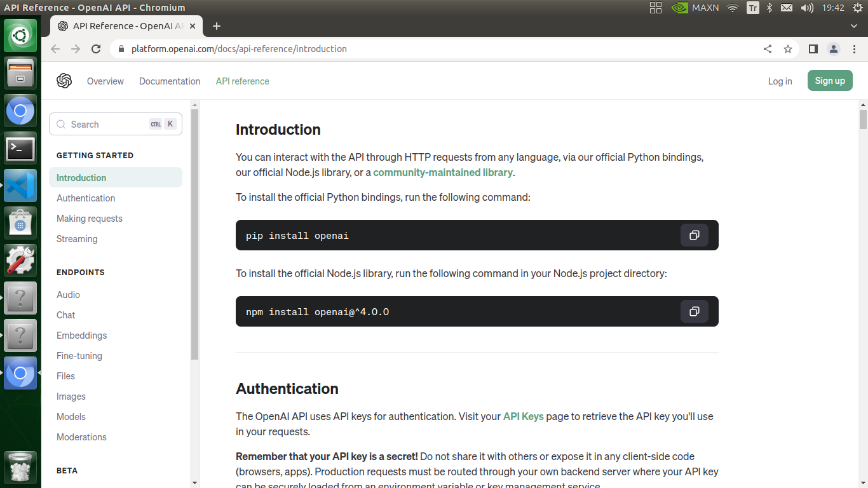Click the Introduction heading

click(278, 130)
